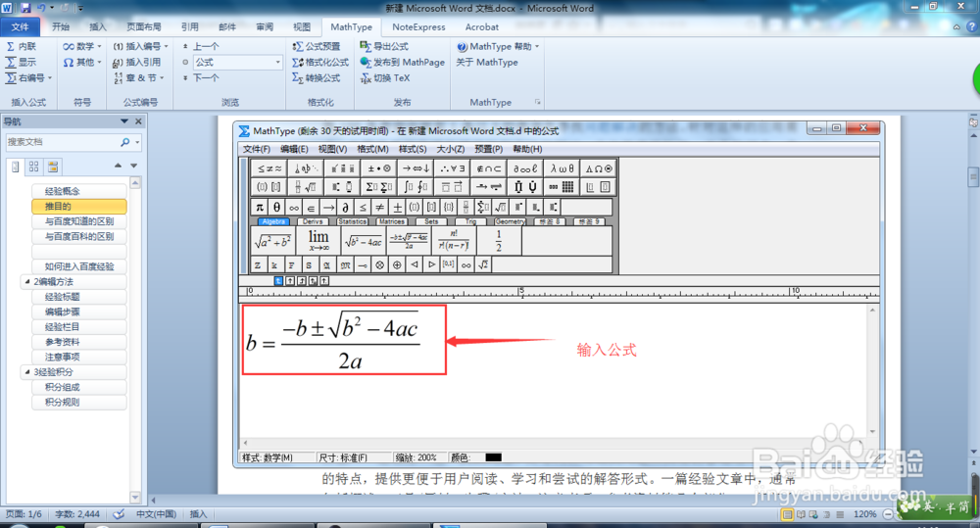Switch to Matrices expression tab
The height and width of the screenshot is (528, 980).
(391, 221)
